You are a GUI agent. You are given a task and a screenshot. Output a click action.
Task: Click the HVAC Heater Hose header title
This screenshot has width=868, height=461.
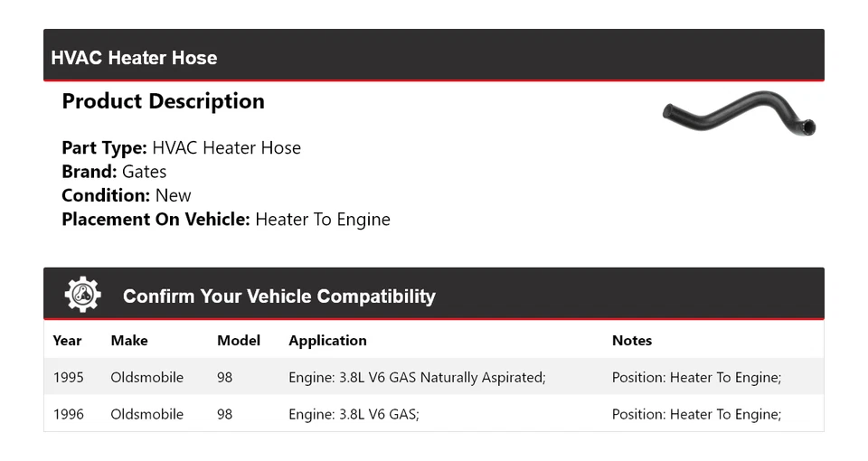[134, 58]
